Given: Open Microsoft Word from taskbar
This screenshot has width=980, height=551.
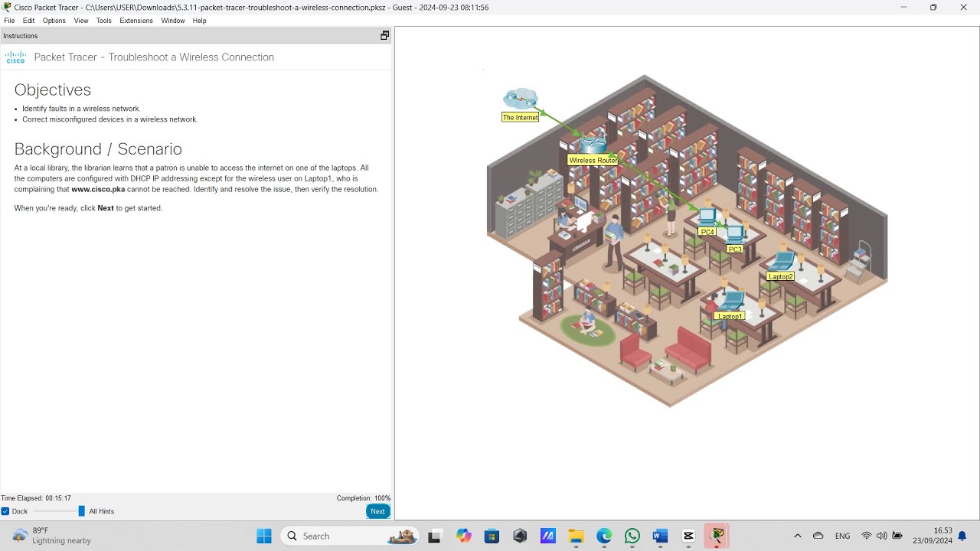Looking at the screenshot, I should (660, 536).
